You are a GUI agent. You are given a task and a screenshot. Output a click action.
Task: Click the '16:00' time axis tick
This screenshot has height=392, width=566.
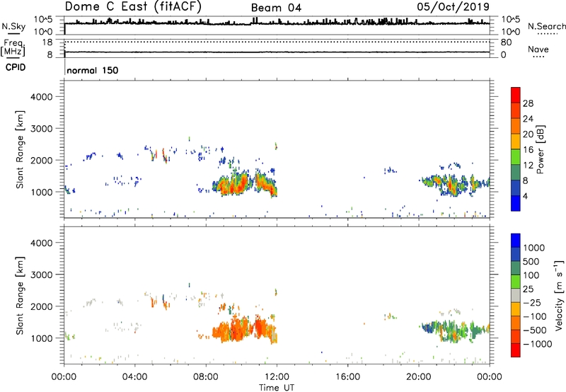pos(347,377)
